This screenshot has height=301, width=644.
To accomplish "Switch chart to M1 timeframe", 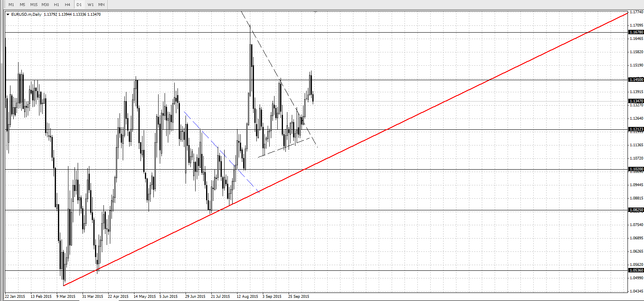I will point(11,4).
